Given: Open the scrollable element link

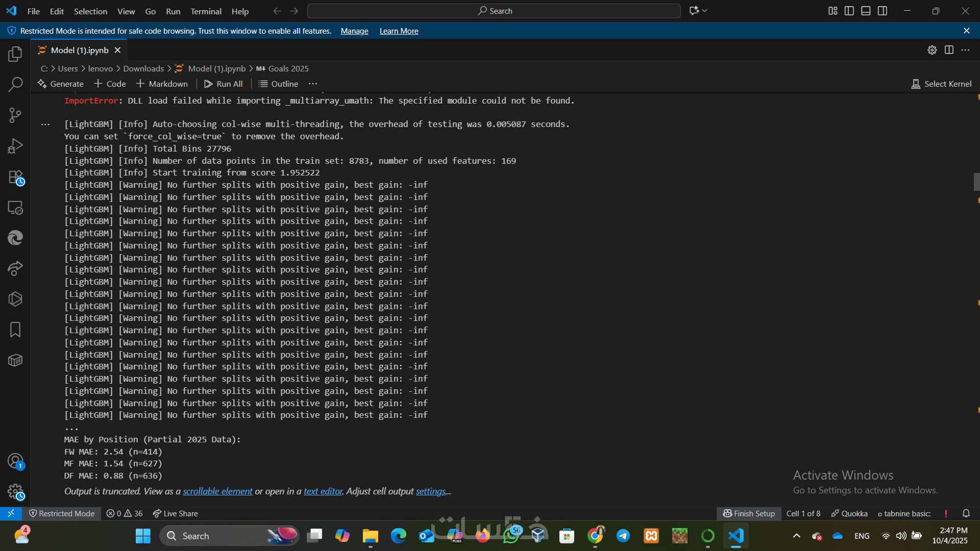Looking at the screenshot, I should pyautogui.click(x=217, y=491).
